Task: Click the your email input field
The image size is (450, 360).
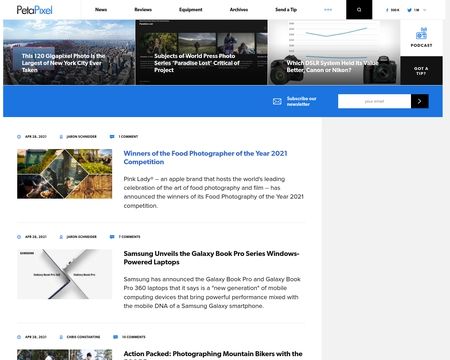Action: pyautogui.click(x=374, y=101)
